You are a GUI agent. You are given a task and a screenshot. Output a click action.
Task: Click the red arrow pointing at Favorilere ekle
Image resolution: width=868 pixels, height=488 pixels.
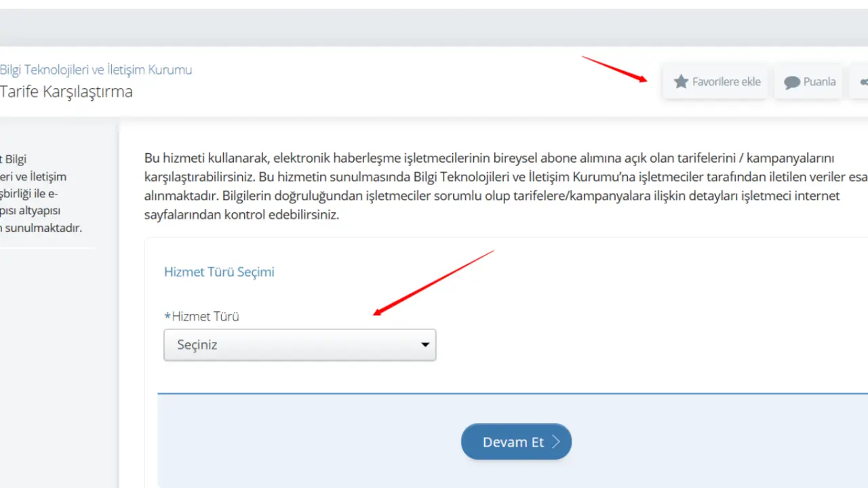[x=614, y=69]
